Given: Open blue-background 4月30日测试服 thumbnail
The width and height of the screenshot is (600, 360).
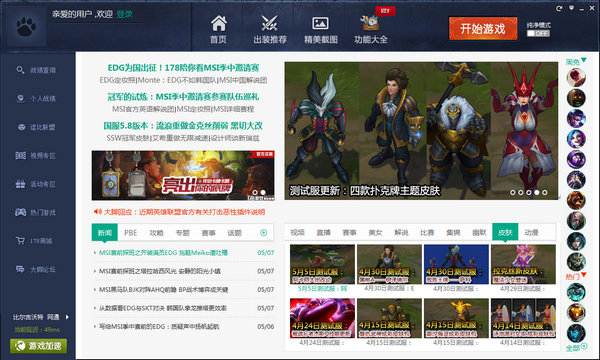Looking at the screenshot, I should coord(456,264).
